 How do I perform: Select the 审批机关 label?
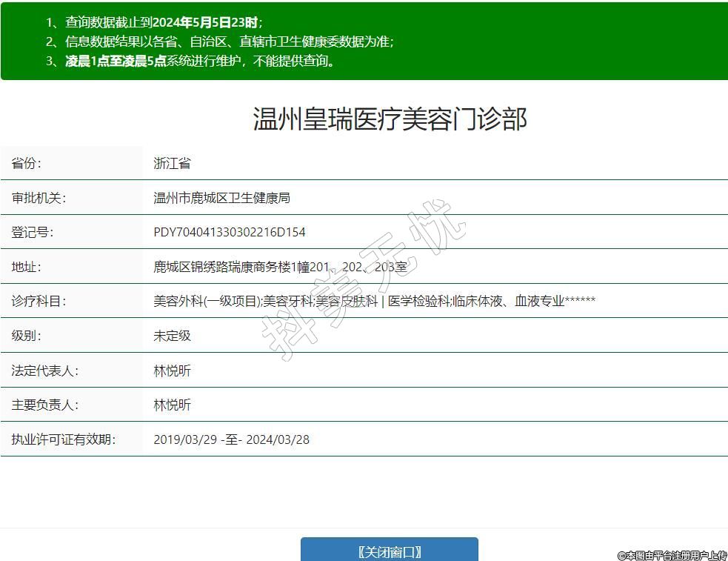tap(39, 198)
